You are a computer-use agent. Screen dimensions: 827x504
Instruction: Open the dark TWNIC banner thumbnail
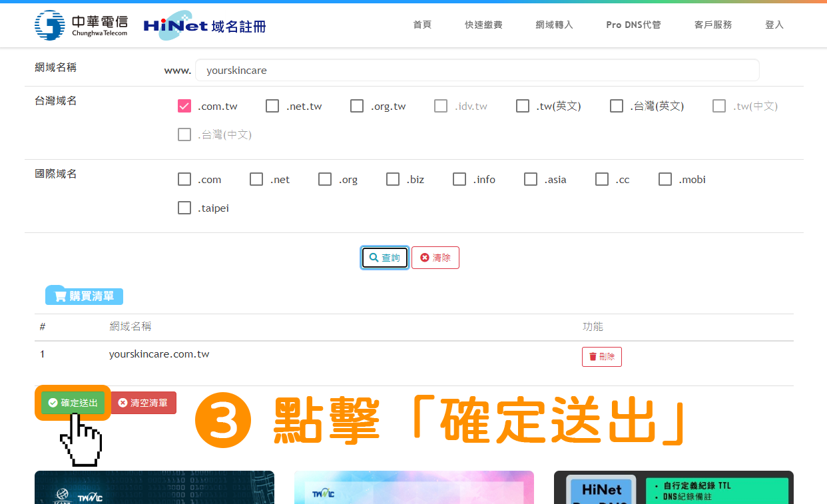[154, 487]
